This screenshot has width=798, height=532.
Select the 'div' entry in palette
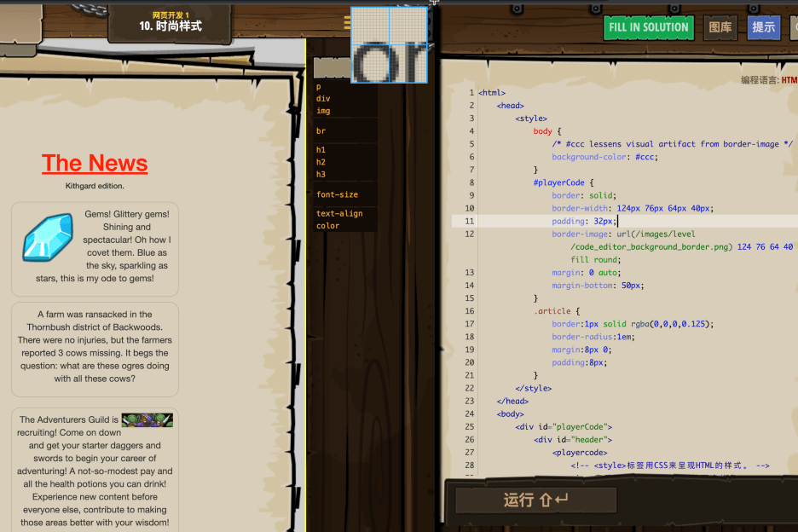pos(323,99)
